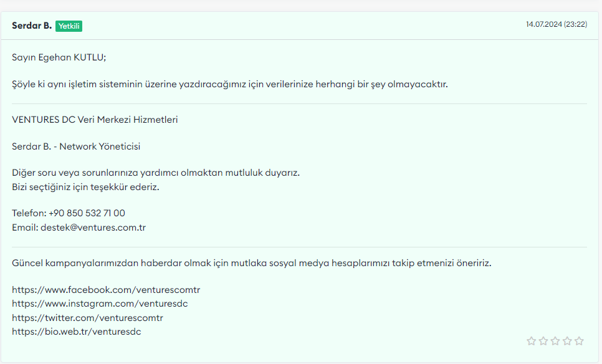
Task: Select the fourth rating star
Action: (x=567, y=340)
